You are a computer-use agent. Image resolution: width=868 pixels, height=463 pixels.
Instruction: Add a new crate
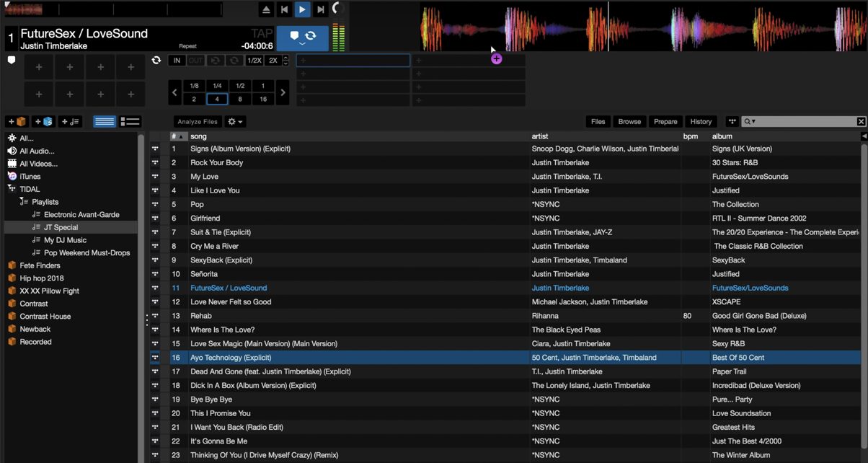point(17,122)
